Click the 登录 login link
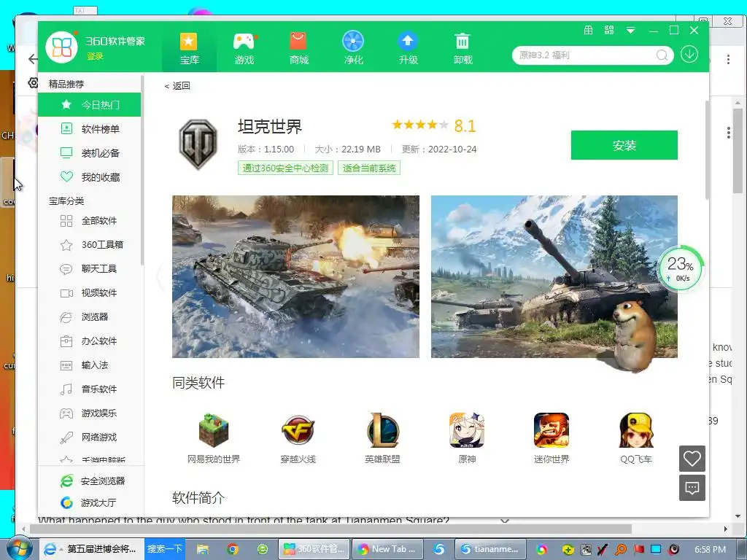This screenshot has width=747, height=560. click(95, 56)
